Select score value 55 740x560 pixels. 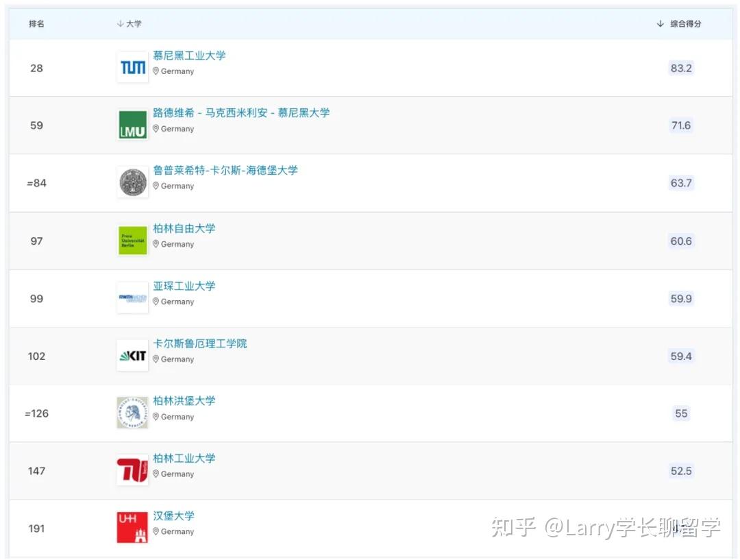[681, 413]
